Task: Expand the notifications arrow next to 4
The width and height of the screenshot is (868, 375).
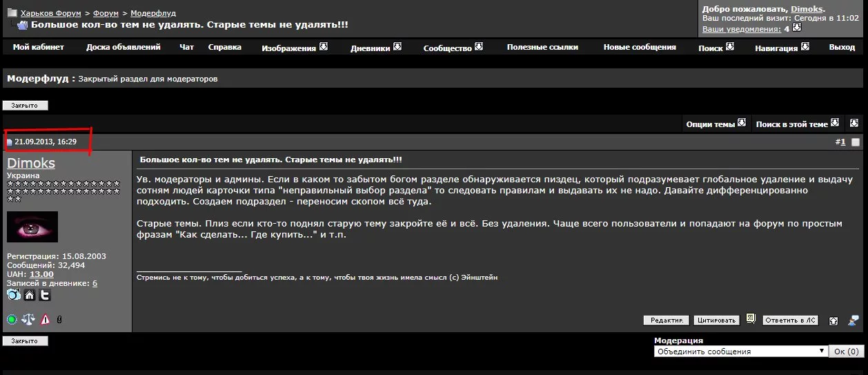Action: point(797,28)
